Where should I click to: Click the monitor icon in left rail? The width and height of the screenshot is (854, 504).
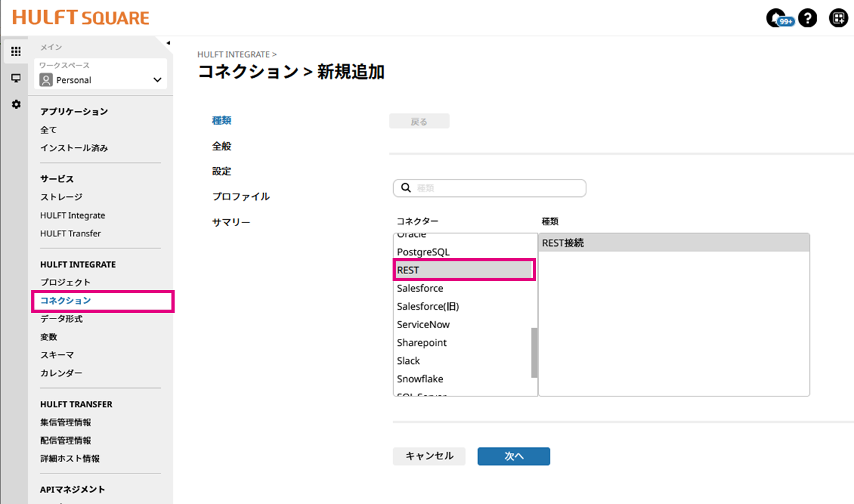(x=16, y=78)
